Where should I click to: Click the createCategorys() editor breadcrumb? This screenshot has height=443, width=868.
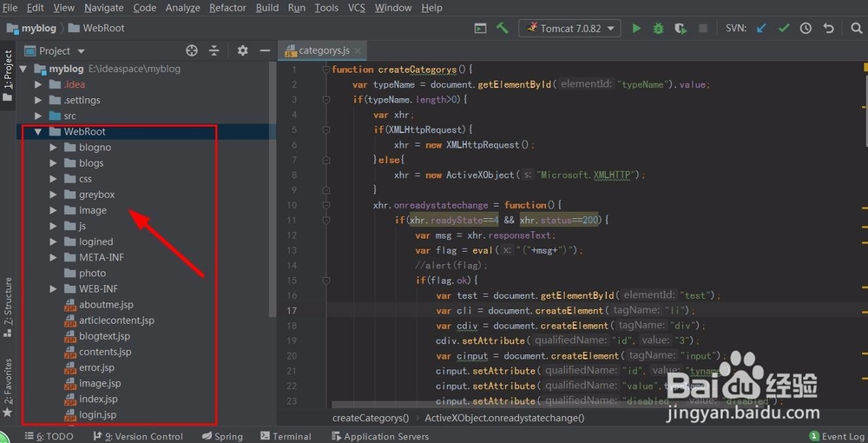(371, 418)
